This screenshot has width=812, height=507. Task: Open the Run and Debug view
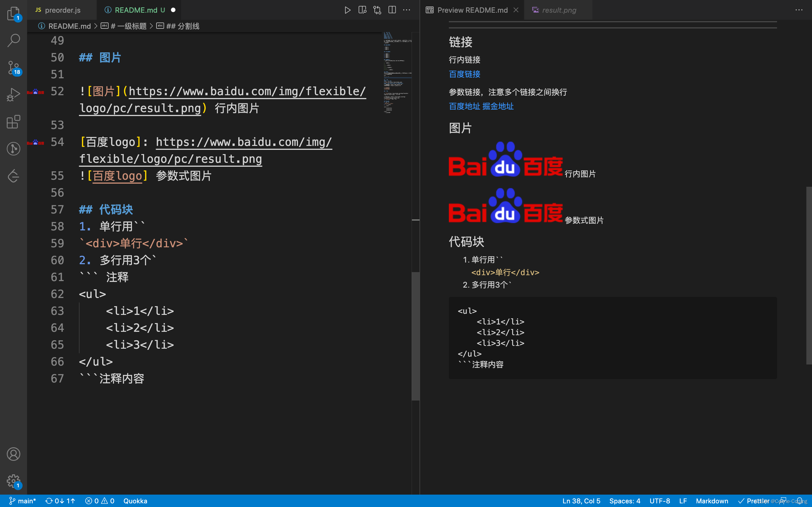coord(14,95)
